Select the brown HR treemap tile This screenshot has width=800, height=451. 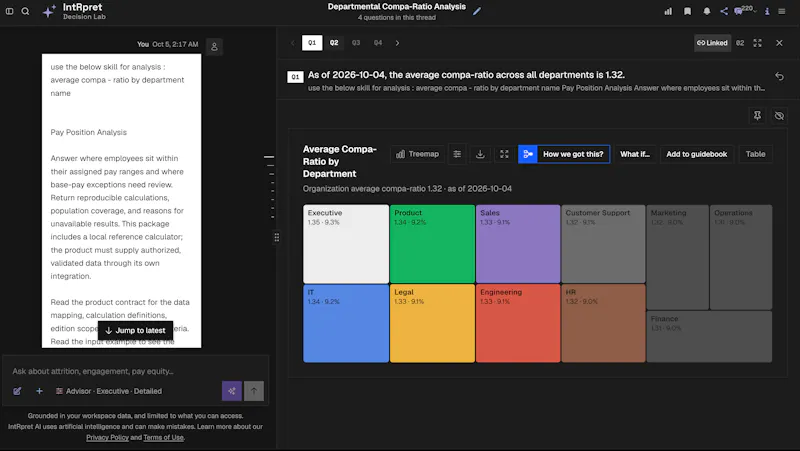coord(603,323)
